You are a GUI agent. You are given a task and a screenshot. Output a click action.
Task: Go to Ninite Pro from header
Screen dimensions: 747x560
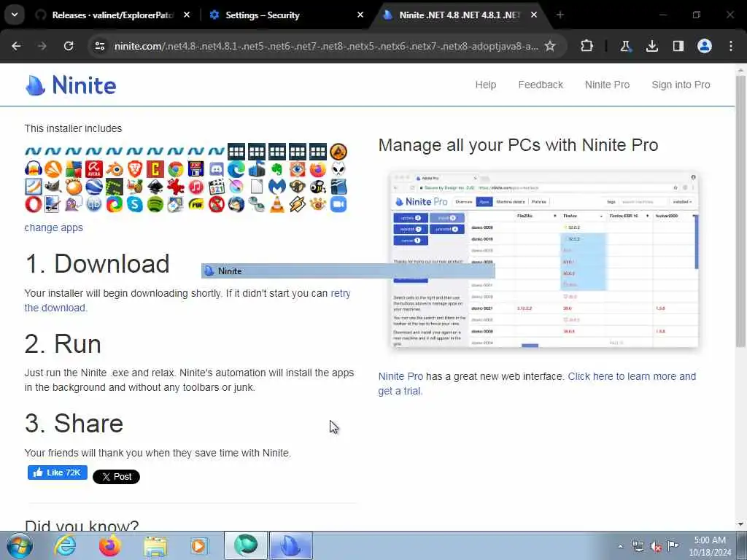(x=607, y=85)
